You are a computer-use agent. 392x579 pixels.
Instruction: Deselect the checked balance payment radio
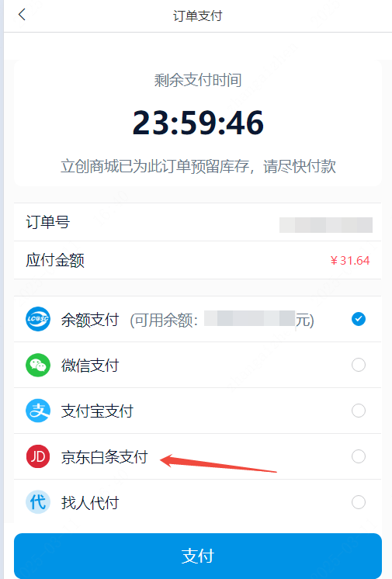point(359,319)
